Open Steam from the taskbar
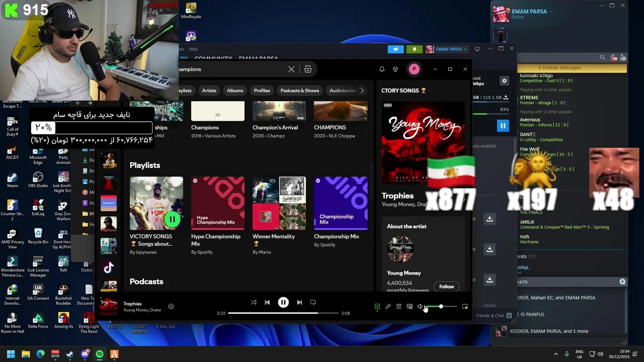Screen dimensions: 644x362 click(x=70, y=354)
